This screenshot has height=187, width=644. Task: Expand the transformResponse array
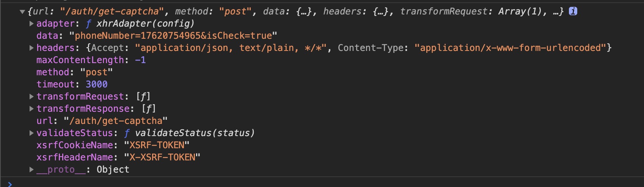[x=31, y=109]
